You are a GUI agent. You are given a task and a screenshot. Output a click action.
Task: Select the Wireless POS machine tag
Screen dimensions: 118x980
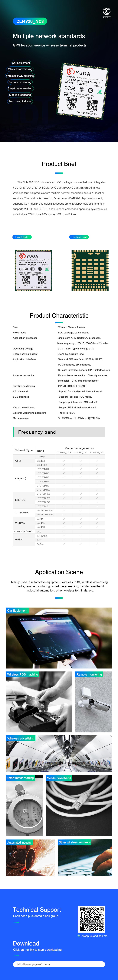coord(20,76)
